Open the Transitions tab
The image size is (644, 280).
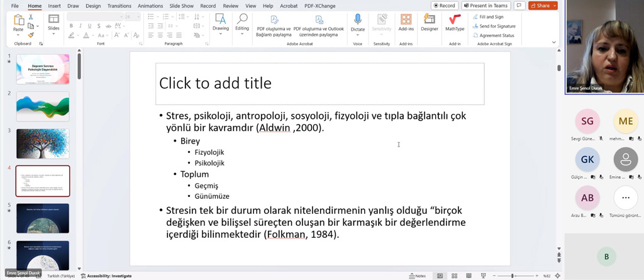pyautogui.click(x=119, y=6)
